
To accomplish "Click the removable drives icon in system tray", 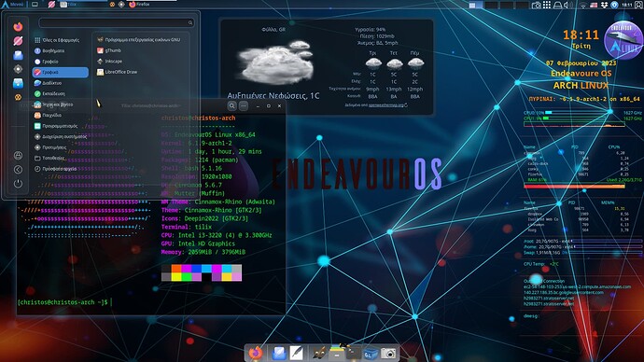I will (x=558, y=5).
